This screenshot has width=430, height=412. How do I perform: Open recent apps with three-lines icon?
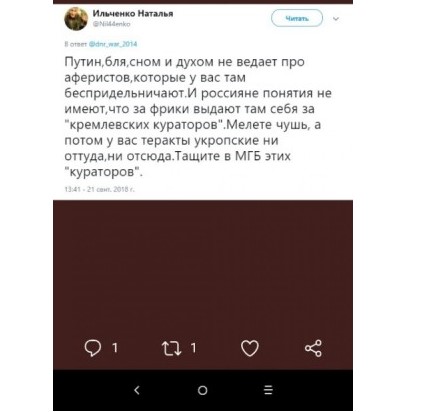click(268, 390)
